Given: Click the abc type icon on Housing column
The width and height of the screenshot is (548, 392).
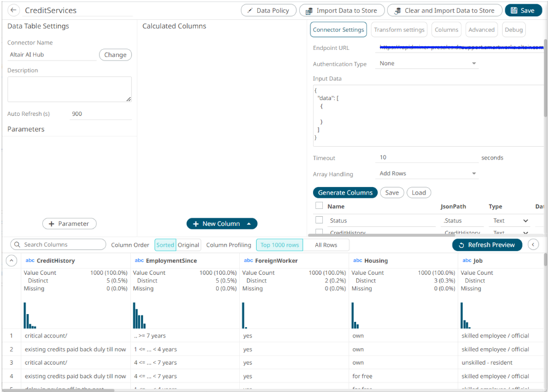Looking at the screenshot, I should [357, 261].
